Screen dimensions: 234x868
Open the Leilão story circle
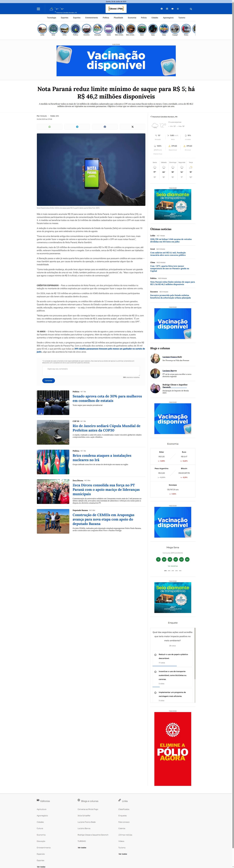point(42,29)
